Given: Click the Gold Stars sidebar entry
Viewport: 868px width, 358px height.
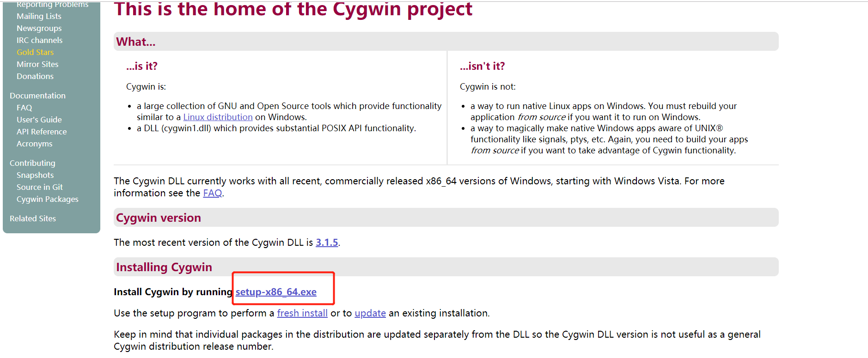Looking at the screenshot, I should (35, 52).
